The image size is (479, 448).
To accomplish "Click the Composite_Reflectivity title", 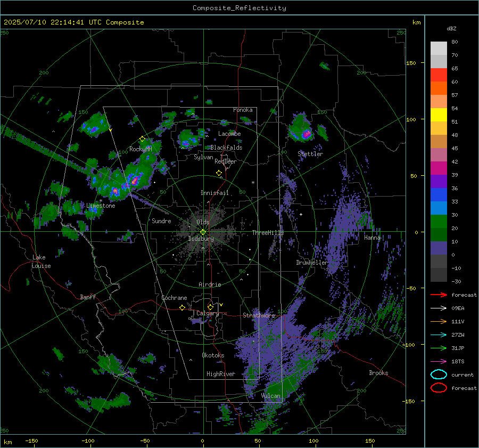I will point(239,8).
